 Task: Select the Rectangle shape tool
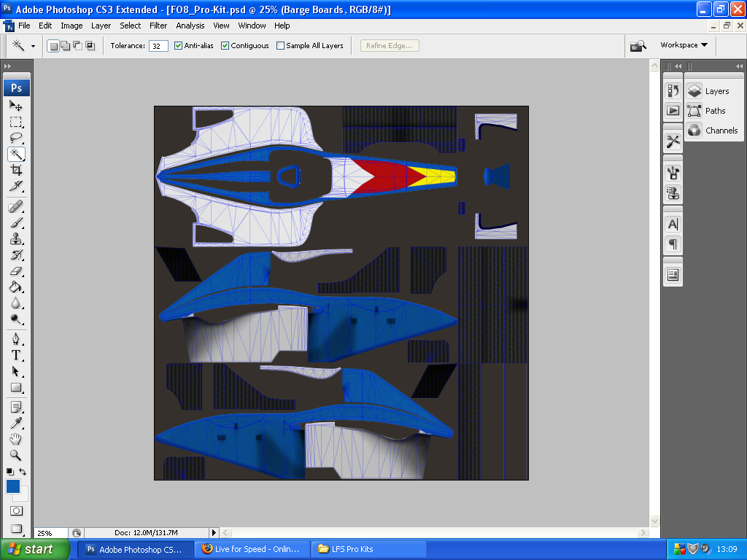[16, 388]
